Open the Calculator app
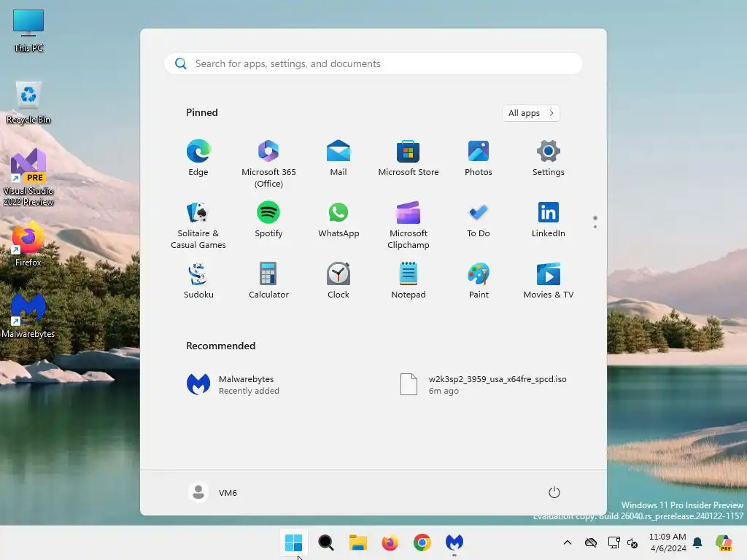This screenshot has height=560, width=747. click(268, 281)
